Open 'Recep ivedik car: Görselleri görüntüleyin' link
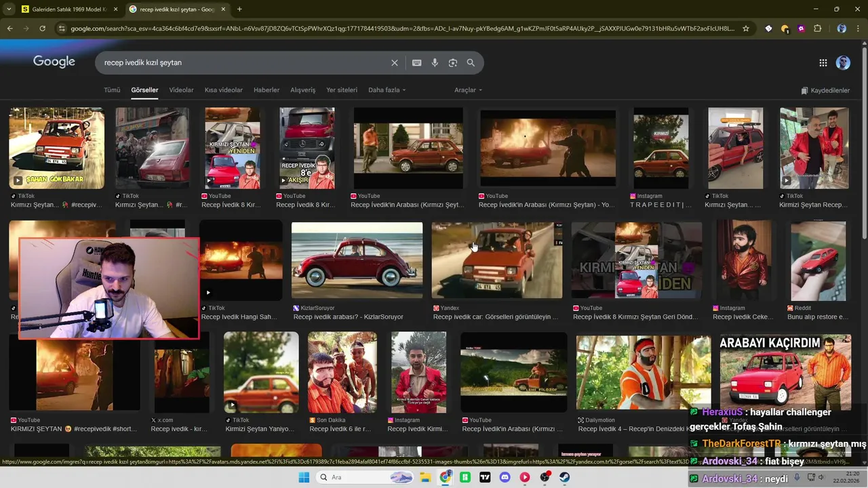This screenshot has width=868, height=488. (496, 317)
